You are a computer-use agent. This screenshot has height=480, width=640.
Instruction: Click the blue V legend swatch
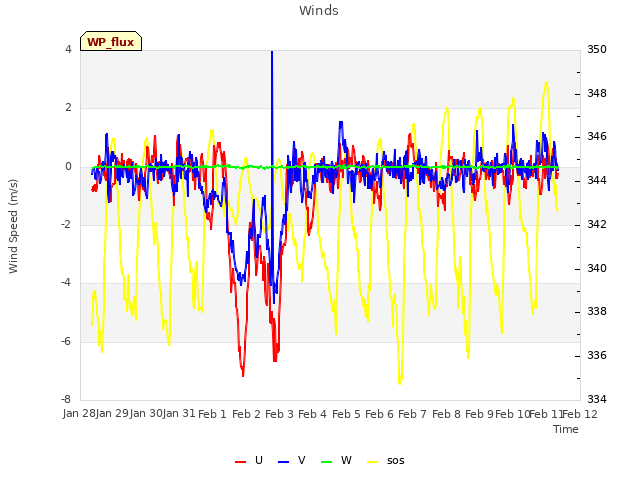coord(283,462)
